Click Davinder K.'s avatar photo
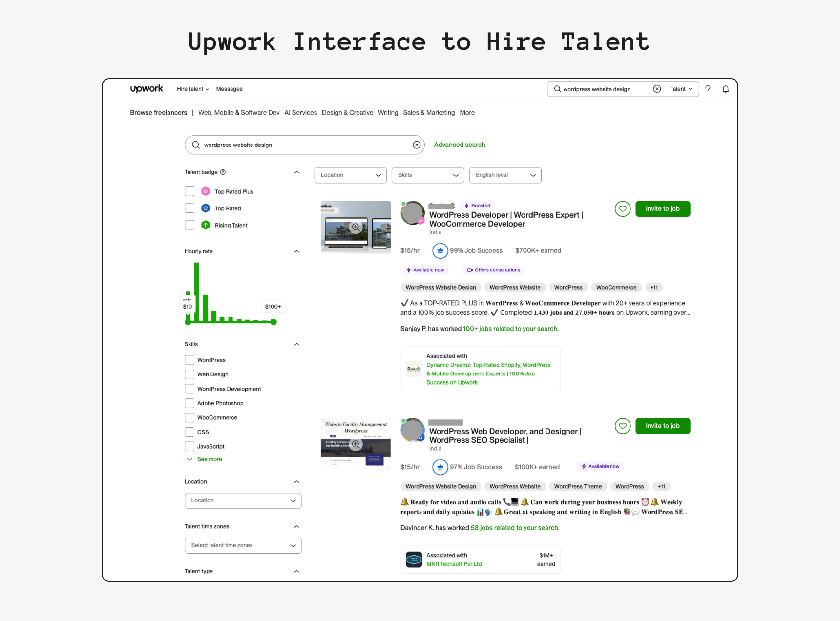 pos(413,430)
